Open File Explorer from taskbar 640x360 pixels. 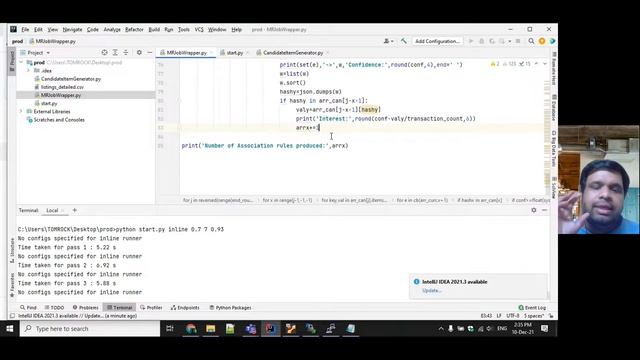211,329
